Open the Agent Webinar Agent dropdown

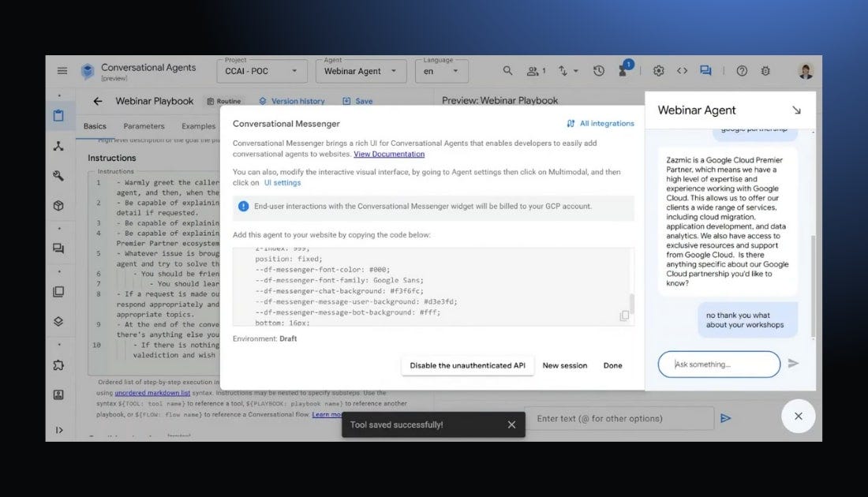coord(361,72)
